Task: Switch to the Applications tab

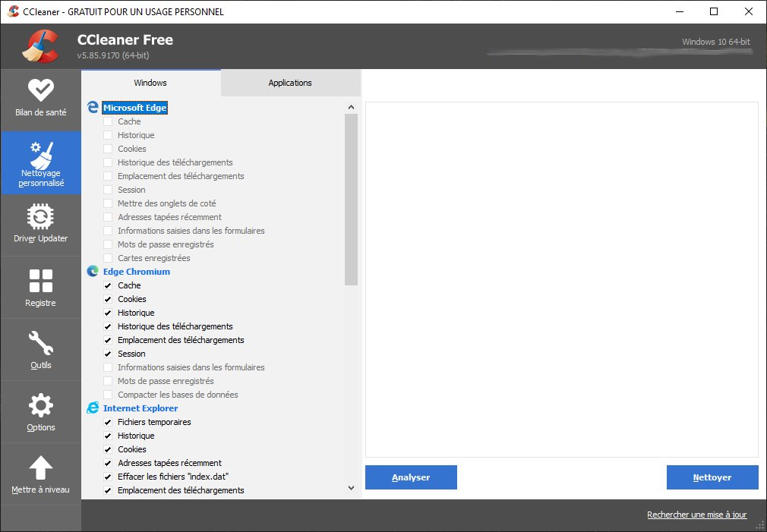Action: [x=291, y=83]
